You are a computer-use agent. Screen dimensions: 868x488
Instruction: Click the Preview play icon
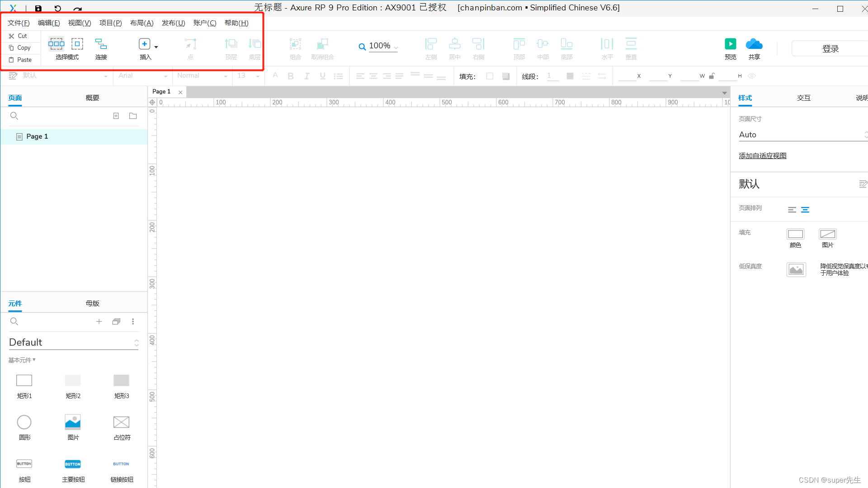coord(730,44)
